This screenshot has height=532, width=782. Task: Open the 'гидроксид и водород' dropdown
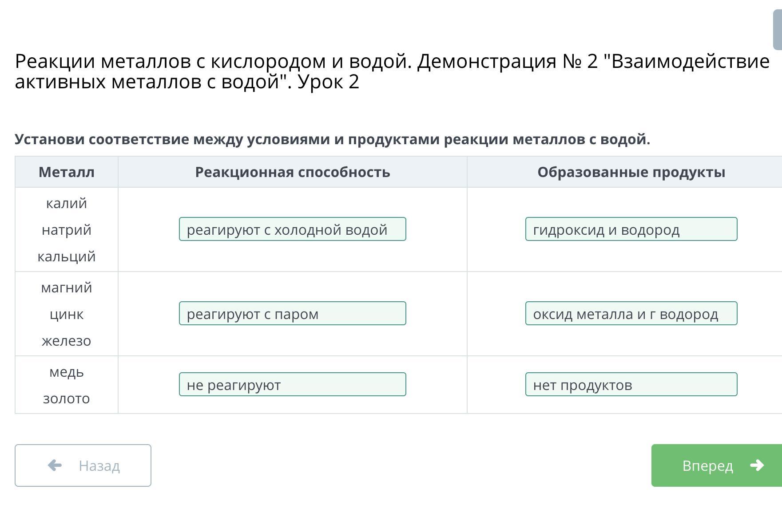click(x=631, y=229)
